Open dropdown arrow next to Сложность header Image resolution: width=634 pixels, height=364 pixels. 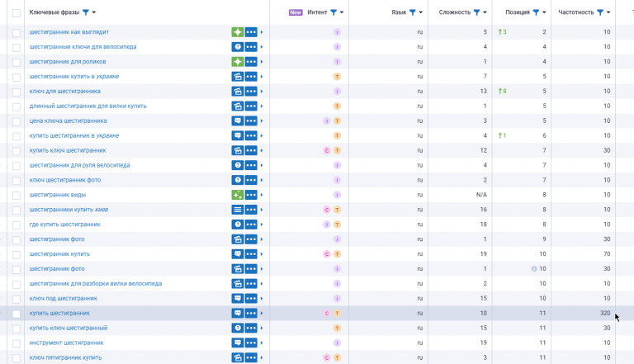pyautogui.click(x=485, y=12)
